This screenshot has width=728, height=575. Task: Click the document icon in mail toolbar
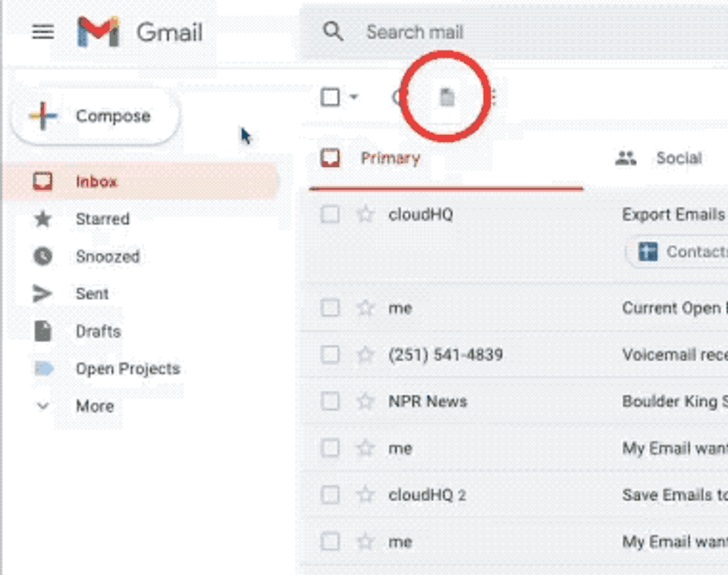447,98
